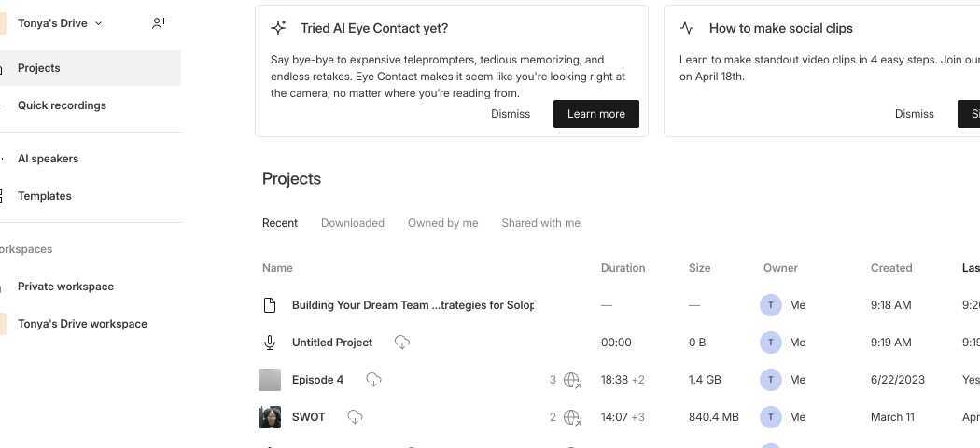
Task: Click the published globe icon on the SWOT row
Action: click(572, 417)
